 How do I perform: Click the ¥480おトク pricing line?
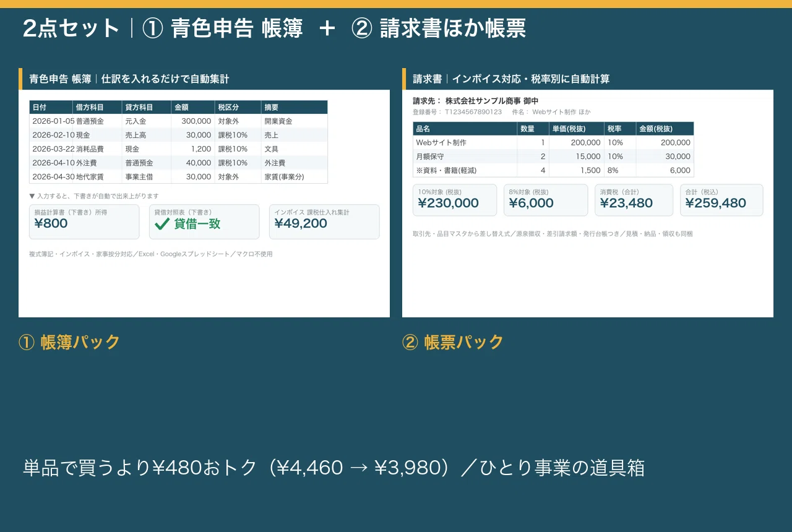(334, 468)
